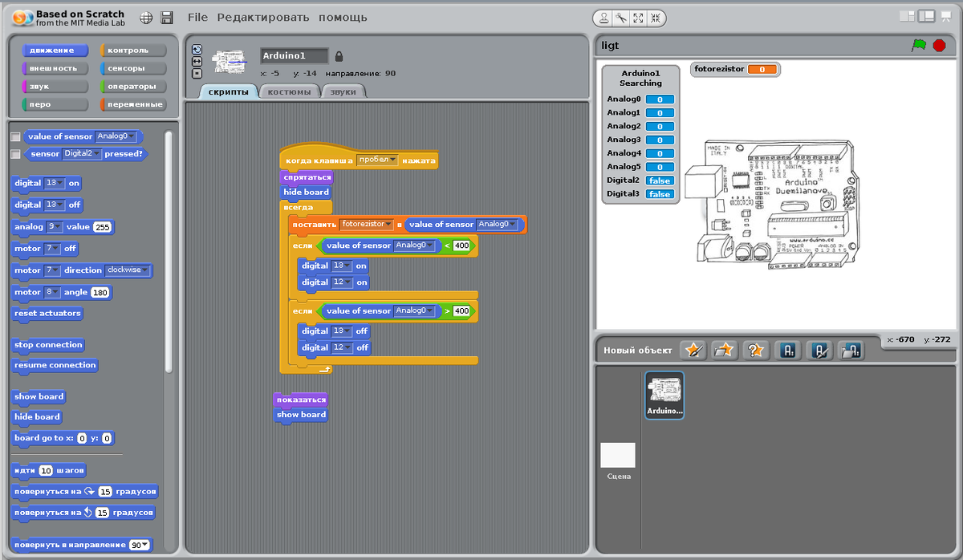Add new PicoBoard object icon
This screenshot has height=560, width=963.
point(851,350)
